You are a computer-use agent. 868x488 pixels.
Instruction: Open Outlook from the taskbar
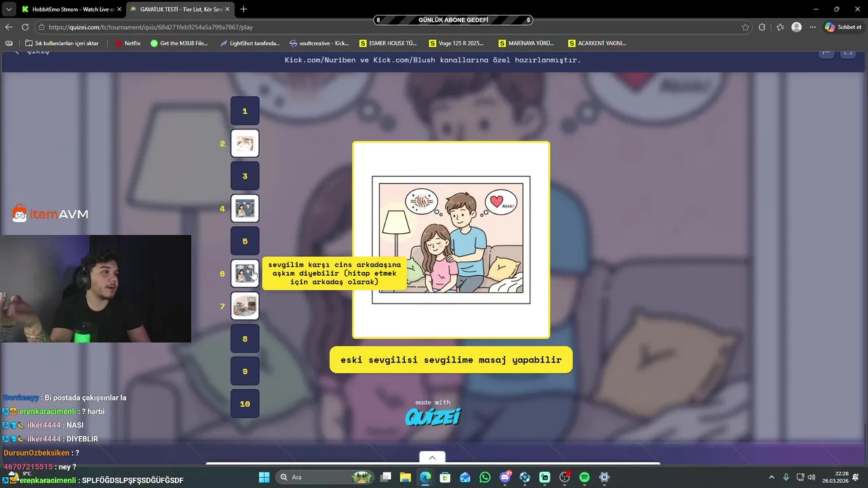pos(465,477)
